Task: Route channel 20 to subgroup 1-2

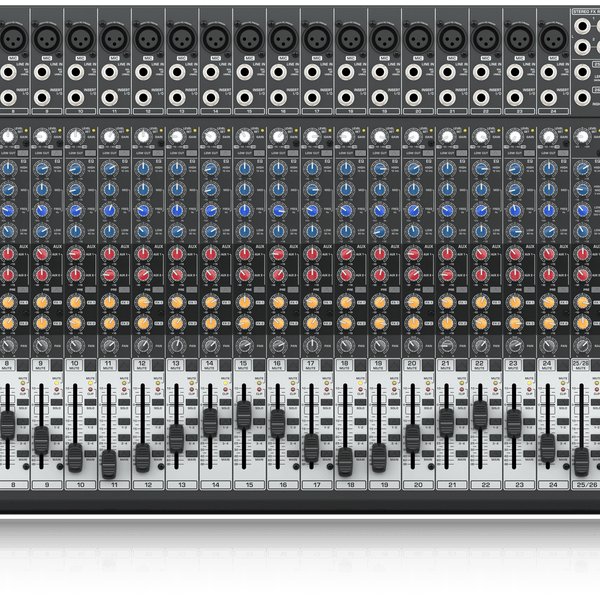Action: pos(427,422)
